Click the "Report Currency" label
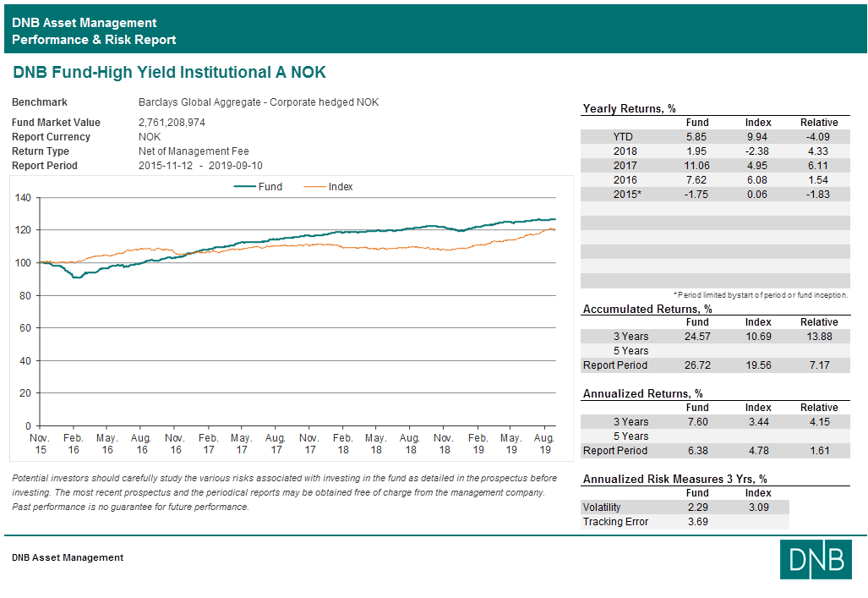The height and width of the screenshot is (598, 868). pos(51,137)
